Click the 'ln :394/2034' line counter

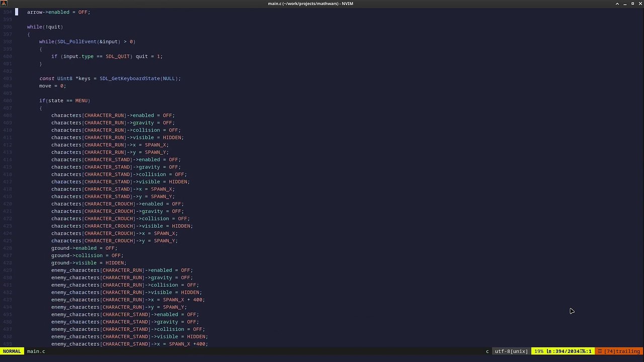563,351
